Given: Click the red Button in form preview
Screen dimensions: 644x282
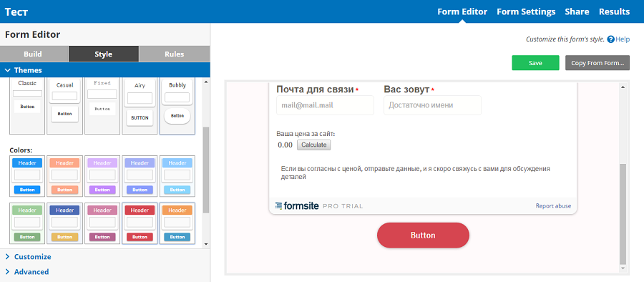Looking at the screenshot, I should click(x=423, y=235).
